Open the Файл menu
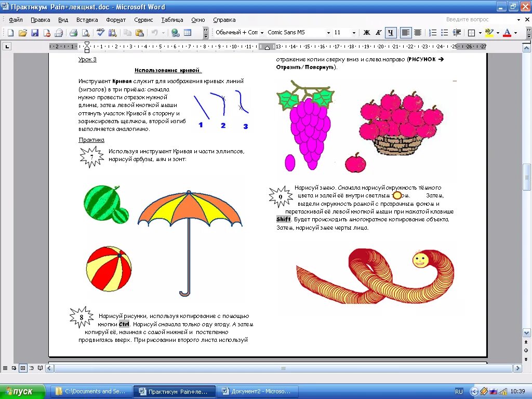This screenshot has width=532, height=399. pyautogui.click(x=16, y=20)
